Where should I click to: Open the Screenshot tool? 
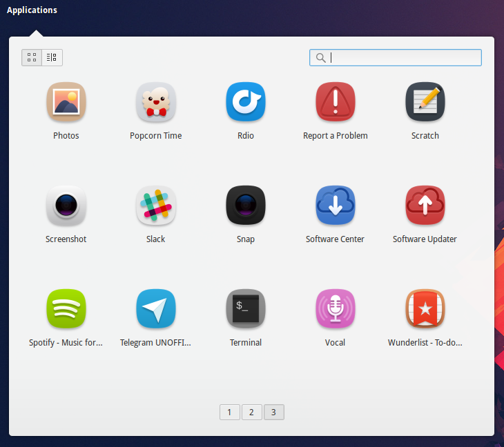[66, 206]
